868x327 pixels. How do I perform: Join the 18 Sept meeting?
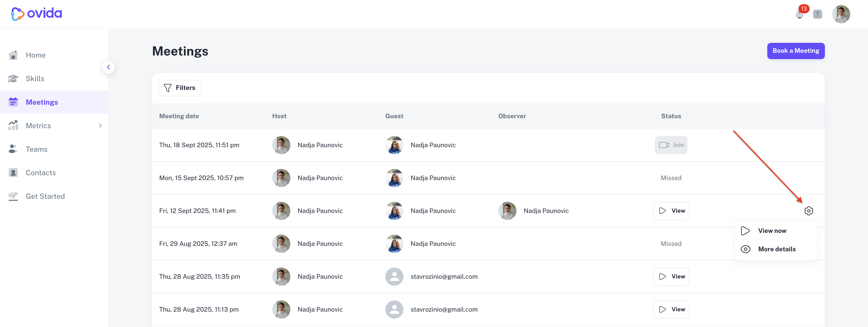pos(671,145)
